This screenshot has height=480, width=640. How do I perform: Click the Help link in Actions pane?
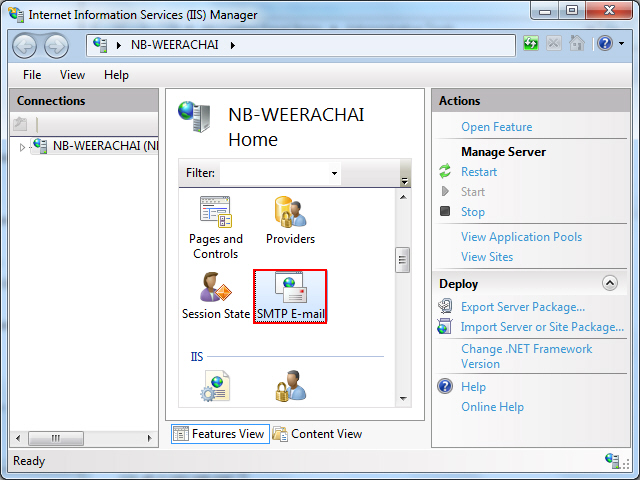pos(473,387)
